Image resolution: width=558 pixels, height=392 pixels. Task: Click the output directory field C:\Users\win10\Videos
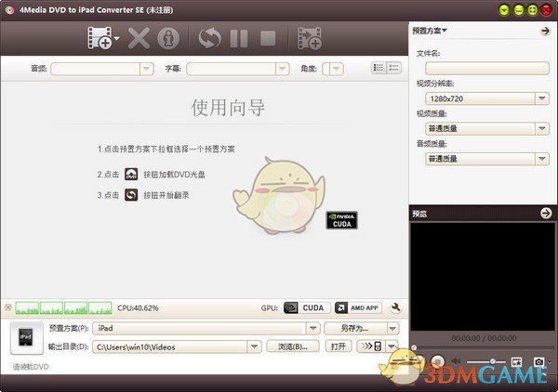170,346
